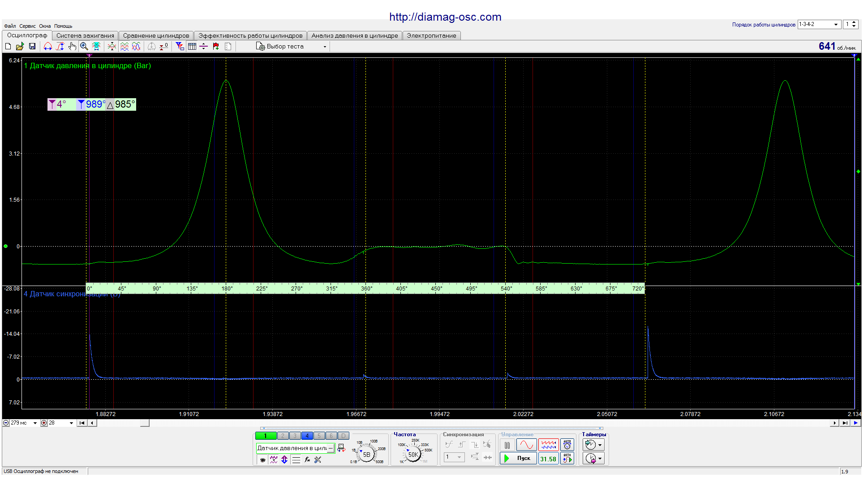The height and width of the screenshot is (477, 868).
Task: Toggle channel 3 button
Action: [295, 436]
